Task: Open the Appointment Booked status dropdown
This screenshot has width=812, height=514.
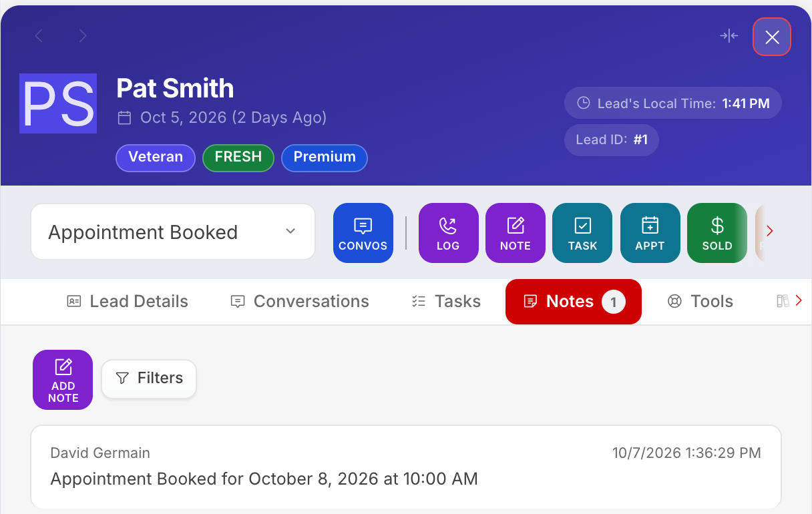Action: (173, 232)
